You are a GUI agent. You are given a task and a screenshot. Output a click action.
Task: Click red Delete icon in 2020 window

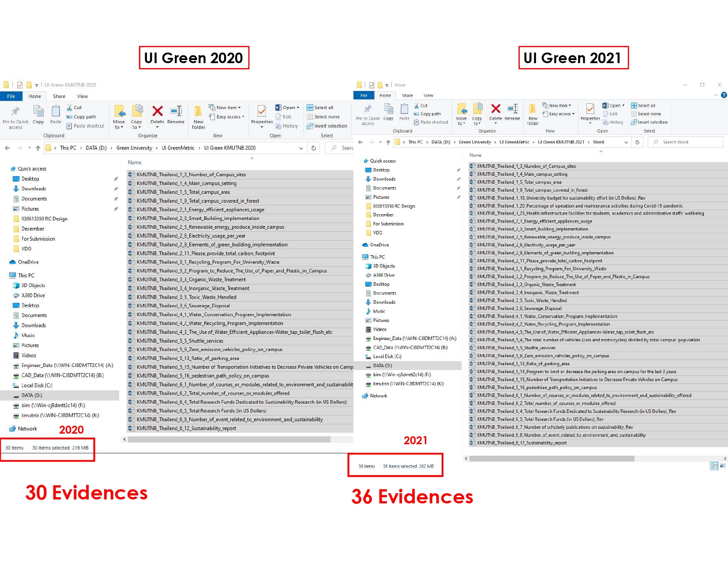(x=157, y=111)
